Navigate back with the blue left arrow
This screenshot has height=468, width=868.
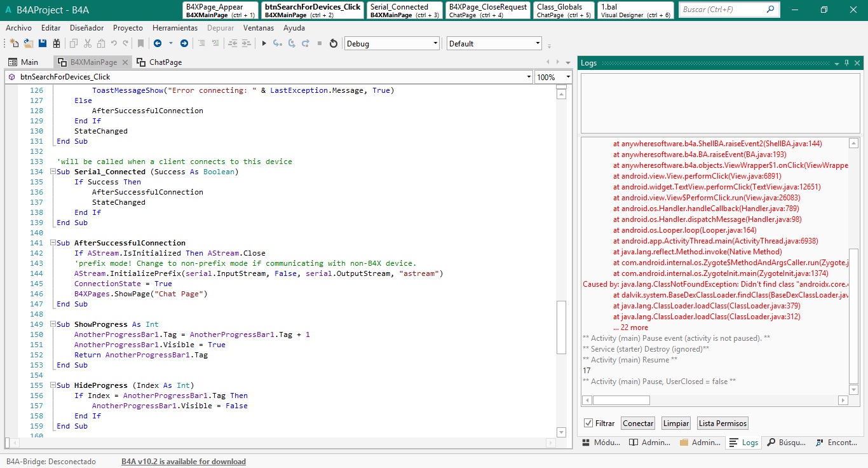tap(157, 43)
